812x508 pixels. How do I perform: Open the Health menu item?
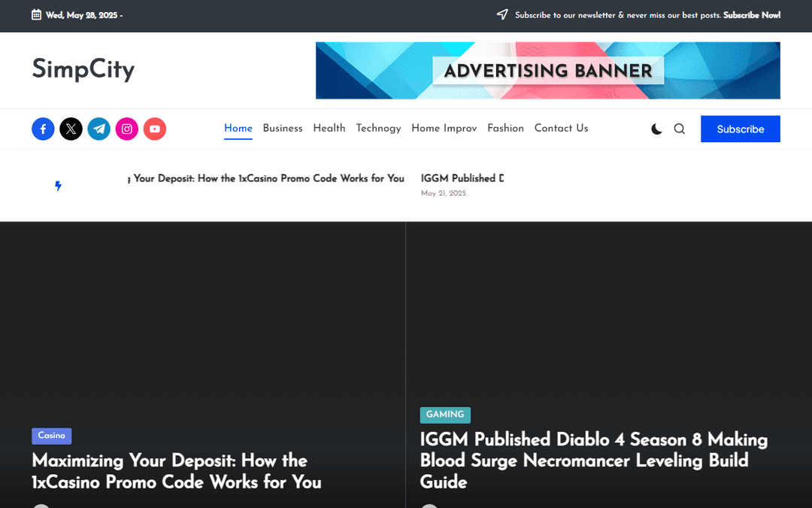(x=329, y=129)
